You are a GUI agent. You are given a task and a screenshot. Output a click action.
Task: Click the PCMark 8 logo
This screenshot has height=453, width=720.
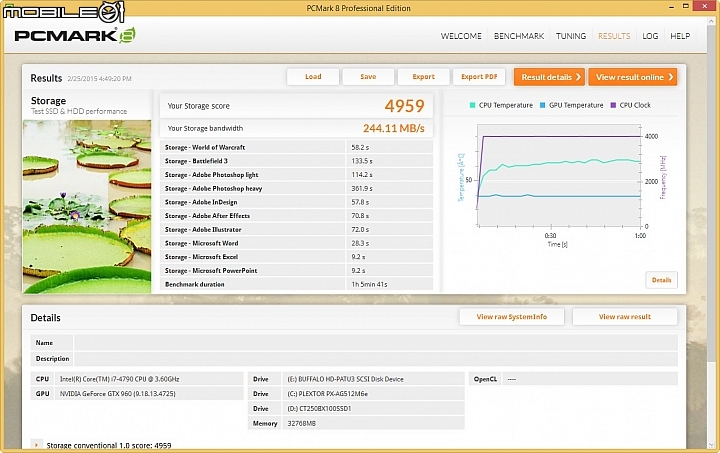coord(75,35)
